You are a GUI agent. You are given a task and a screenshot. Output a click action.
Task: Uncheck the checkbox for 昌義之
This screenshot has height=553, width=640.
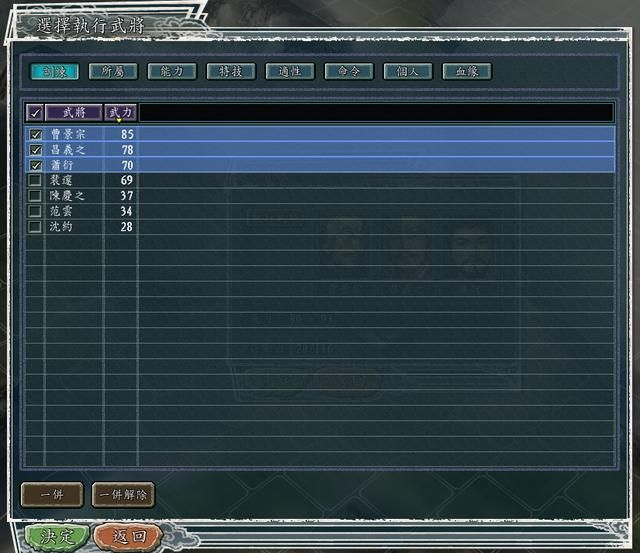tap(35, 150)
